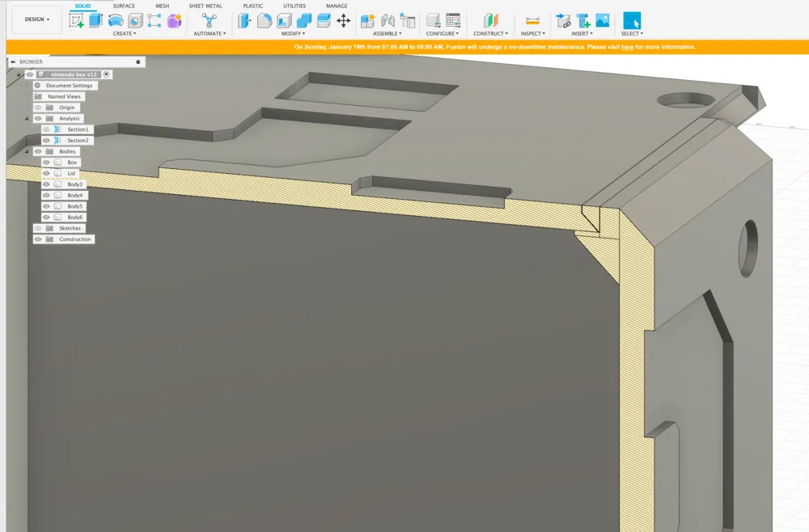Open the Mesh tab
809x532 pixels.
pos(163,6)
